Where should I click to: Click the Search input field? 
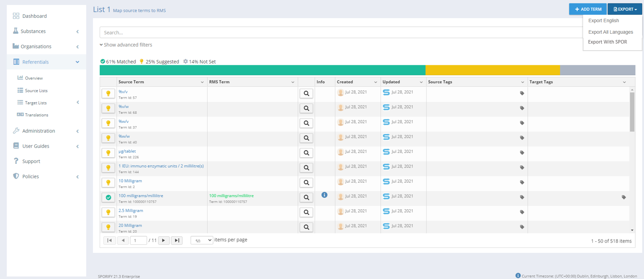338,32
